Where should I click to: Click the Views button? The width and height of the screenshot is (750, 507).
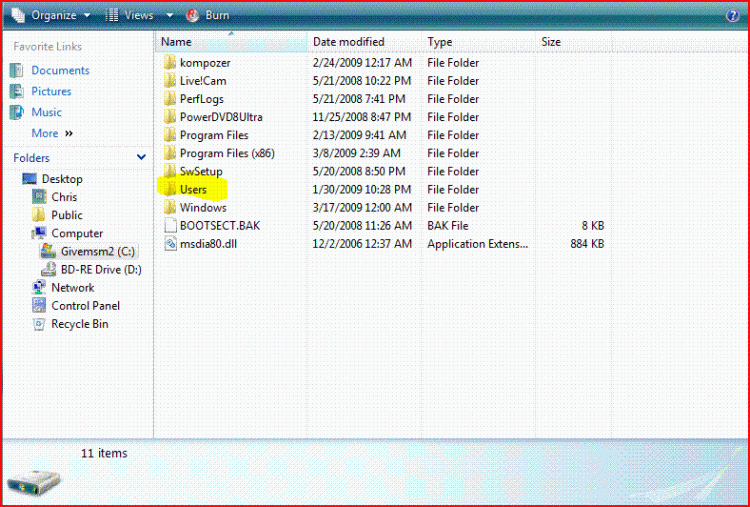(129, 15)
